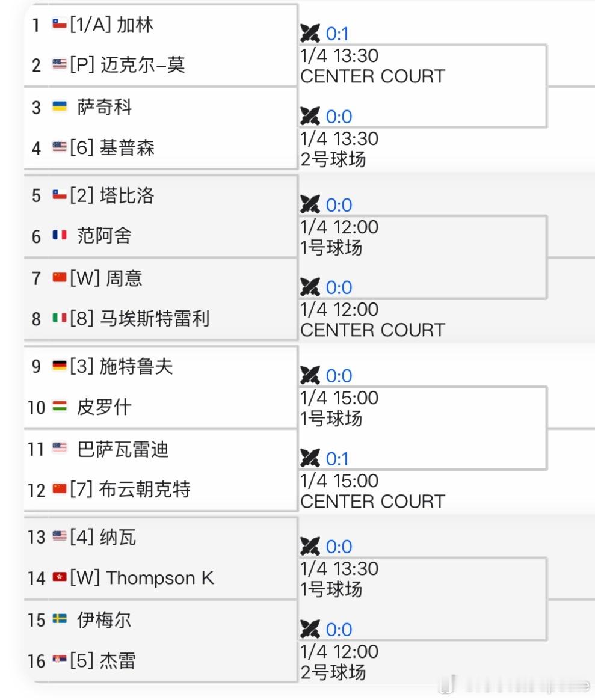Click the Ukraine flag beside 萨奇科
Screen dimensions: 595x700
[x=58, y=107]
